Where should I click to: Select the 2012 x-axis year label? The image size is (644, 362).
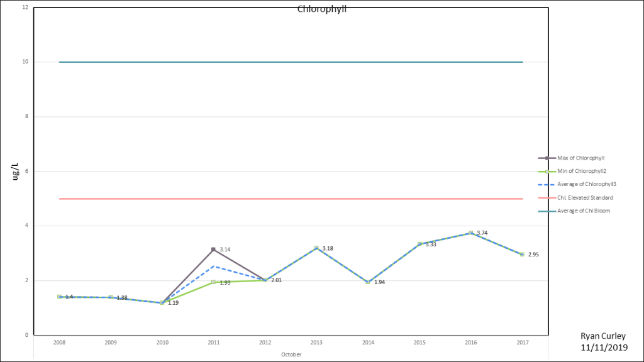point(265,343)
